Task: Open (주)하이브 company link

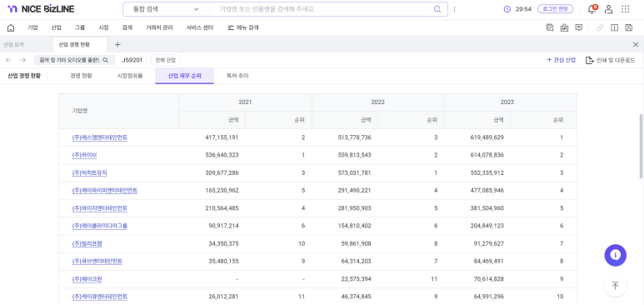Action: (x=84, y=155)
